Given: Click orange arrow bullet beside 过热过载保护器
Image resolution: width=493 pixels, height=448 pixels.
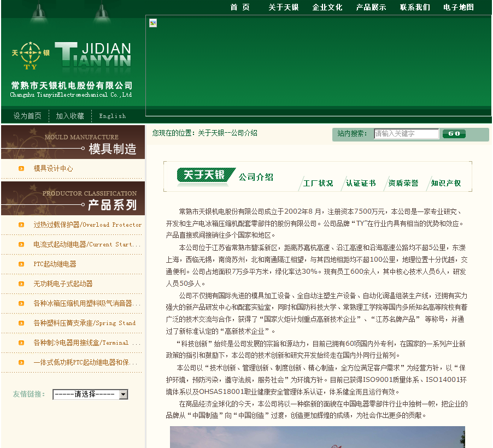Looking at the screenshot, I should 21,225.
